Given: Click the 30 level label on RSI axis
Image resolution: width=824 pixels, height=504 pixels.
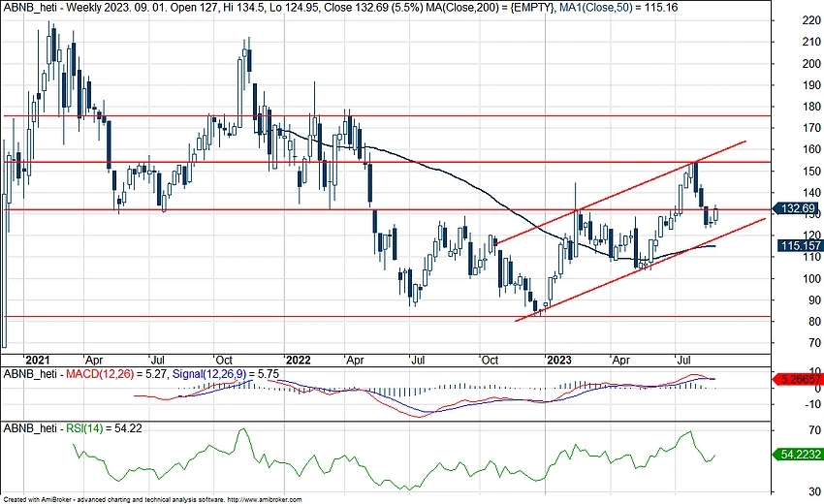Looking at the screenshot, I should 814,492.
